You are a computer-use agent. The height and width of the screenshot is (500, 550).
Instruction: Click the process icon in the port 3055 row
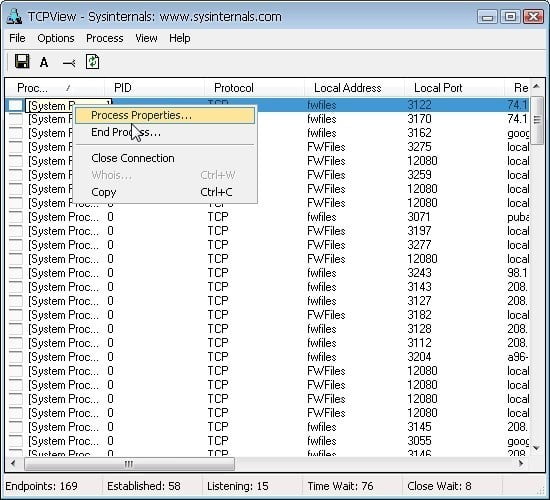click(x=16, y=441)
